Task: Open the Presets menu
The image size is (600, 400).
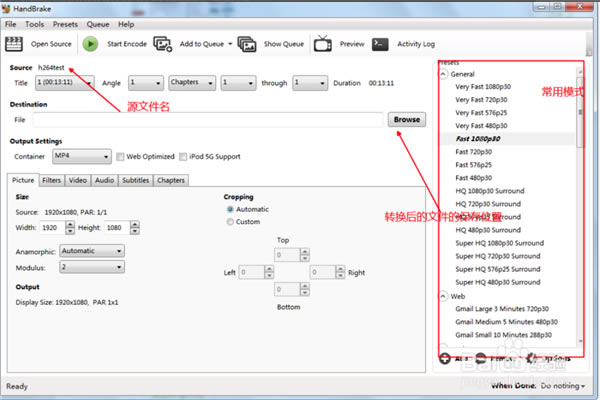Action: (x=65, y=23)
